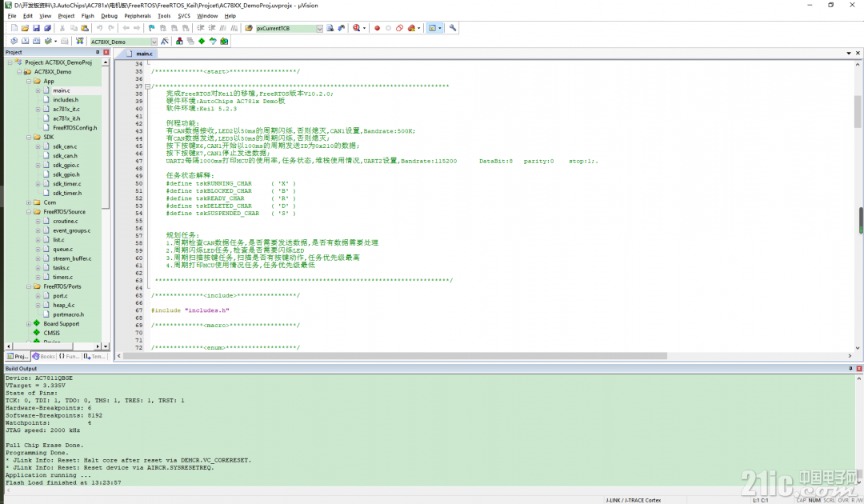Insert a bookmark with the flag icon
The image size is (864, 504).
coord(151,28)
